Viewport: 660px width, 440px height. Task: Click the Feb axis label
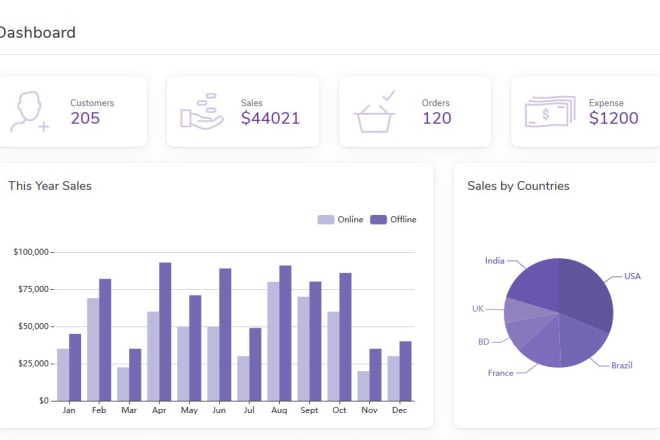pos(99,410)
